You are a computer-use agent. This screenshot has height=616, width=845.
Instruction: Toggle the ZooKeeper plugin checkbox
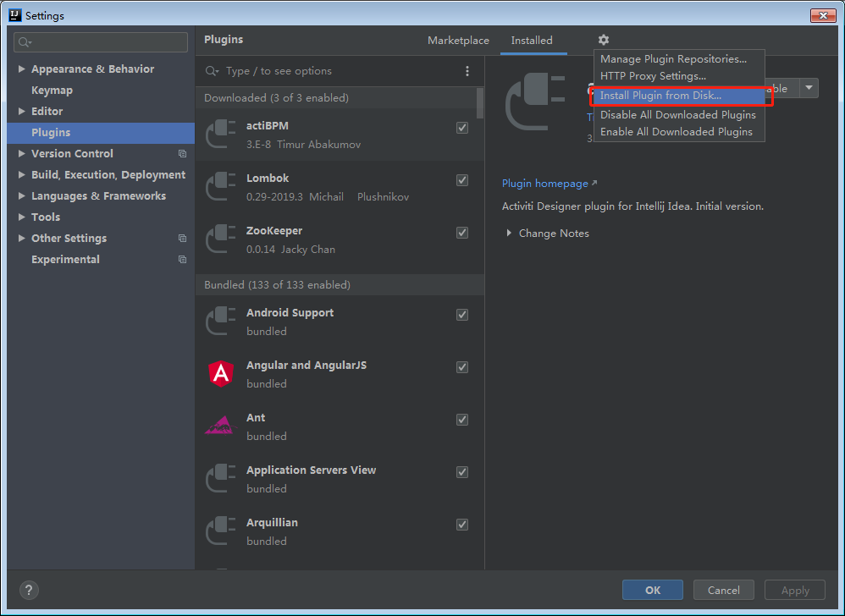tap(462, 232)
